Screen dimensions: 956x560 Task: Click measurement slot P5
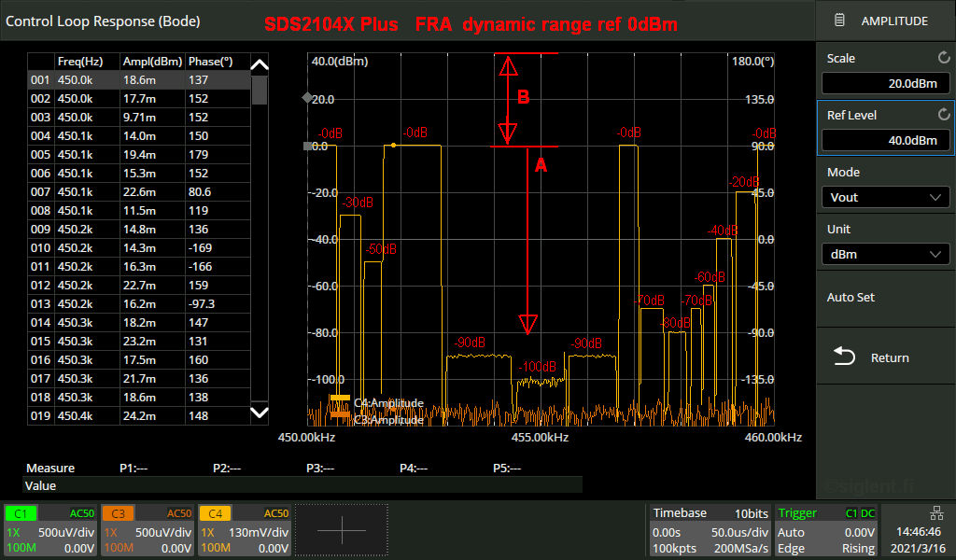coord(507,468)
